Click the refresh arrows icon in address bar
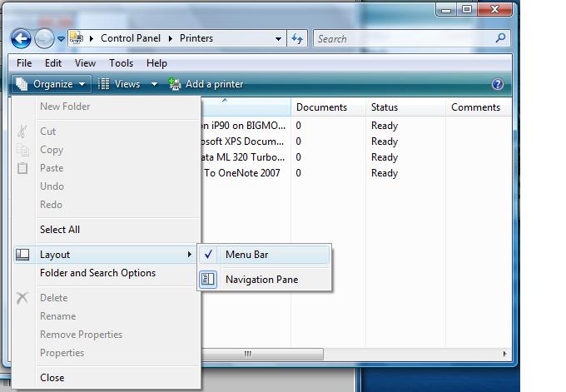This screenshot has height=392, width=566. coord(297,38)
